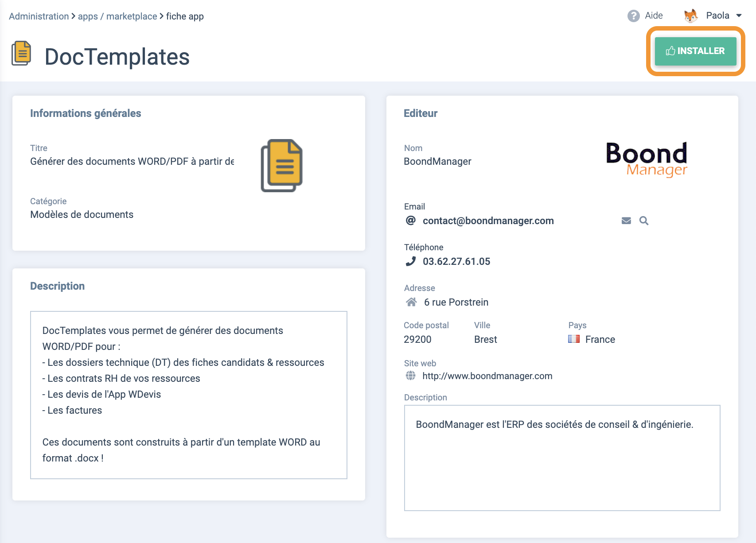Click the France flag icon
Screen dimensions: 756x543
pyautogui.click(x=574, y=339)
